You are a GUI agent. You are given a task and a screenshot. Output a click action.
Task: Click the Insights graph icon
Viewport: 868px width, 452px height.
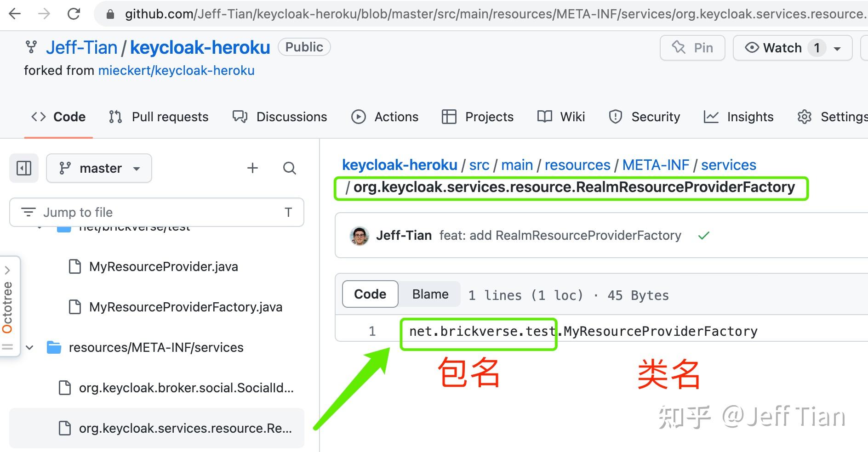click(712, 117)
